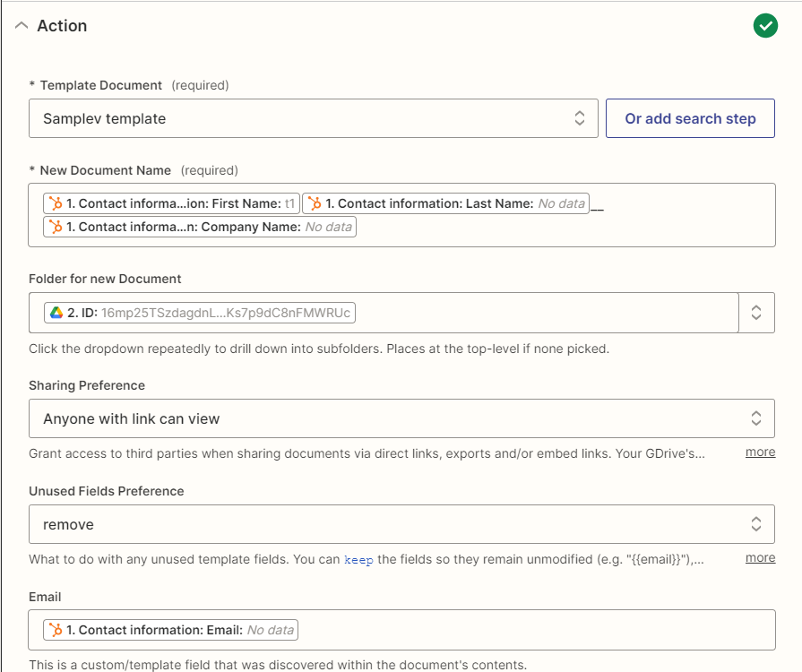
Task: Click HubSpot icon on Company Name token
Action: tap(56, 227)
